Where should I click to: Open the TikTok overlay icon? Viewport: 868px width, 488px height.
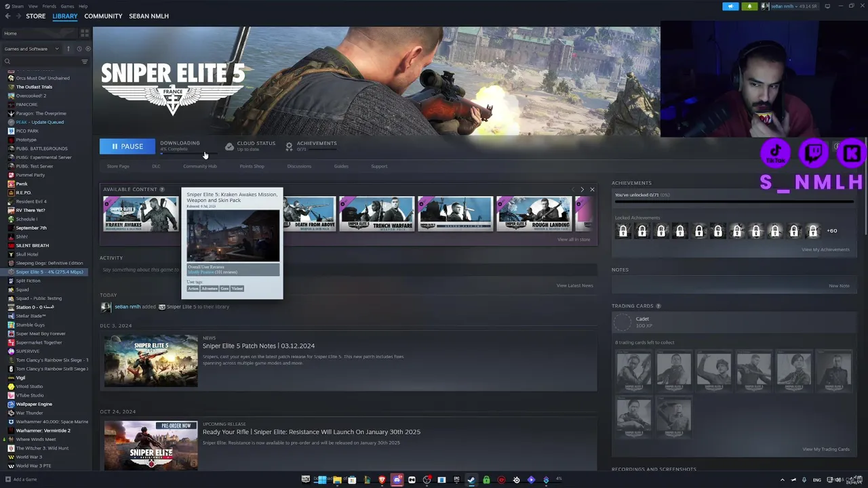(x=776, y=152)
